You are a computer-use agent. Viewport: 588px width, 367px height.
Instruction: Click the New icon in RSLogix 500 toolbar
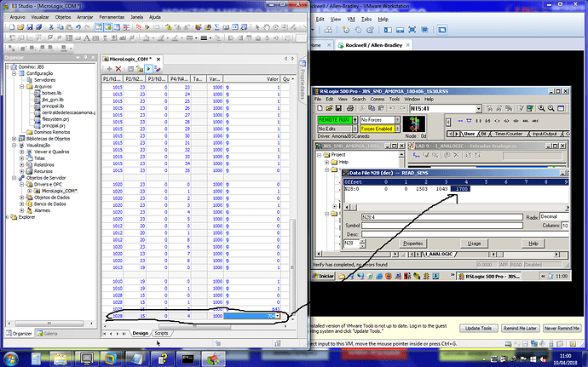(320, 108)
